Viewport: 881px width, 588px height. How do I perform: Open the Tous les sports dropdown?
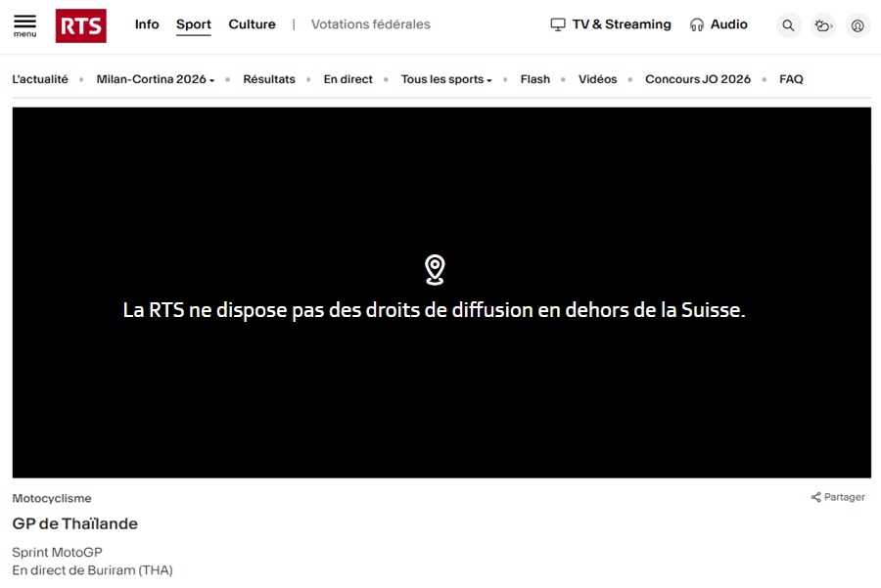pos(446,79)
